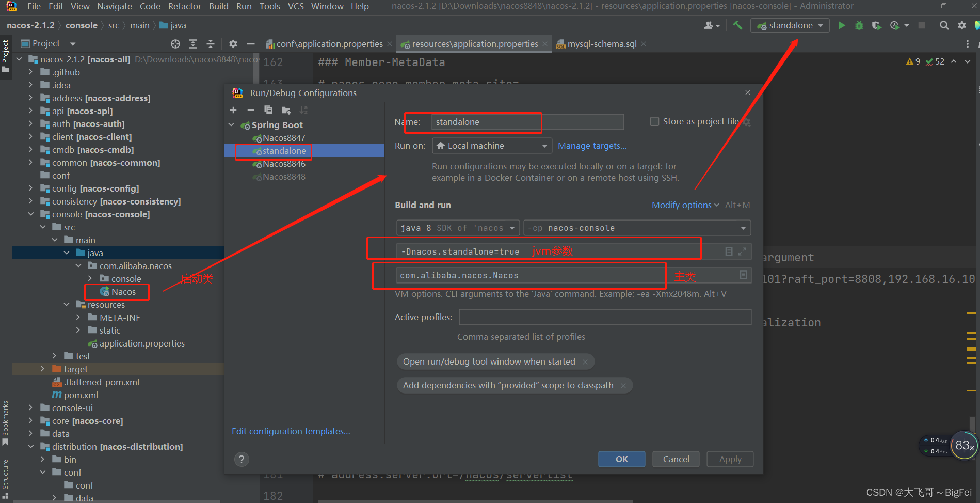Image resolution: width=980 pixels, height=503 pixels.
Task: Click Select Opened File target icon
Action: pos(175,44)
